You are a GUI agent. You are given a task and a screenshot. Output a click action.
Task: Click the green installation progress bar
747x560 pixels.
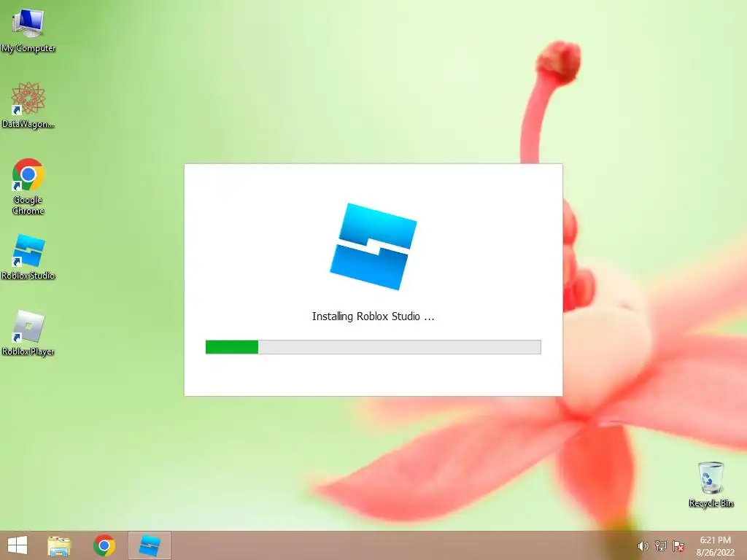click(373, 347)
